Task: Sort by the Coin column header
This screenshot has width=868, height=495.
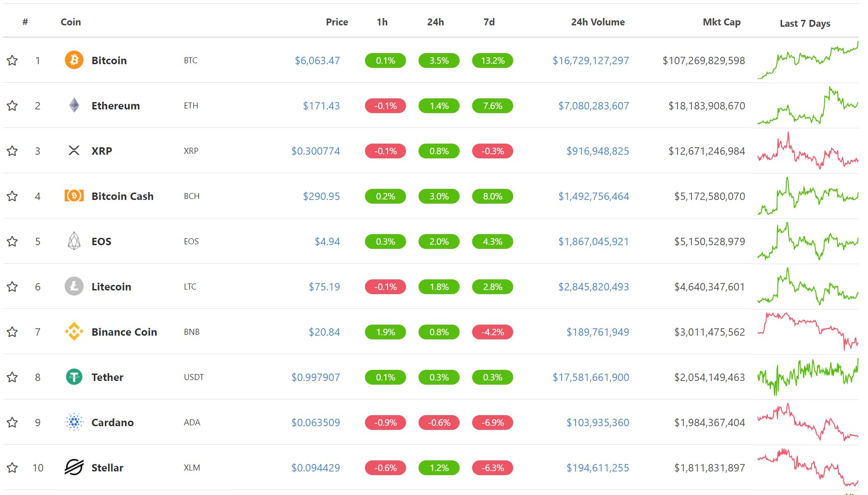Action: 71,22
